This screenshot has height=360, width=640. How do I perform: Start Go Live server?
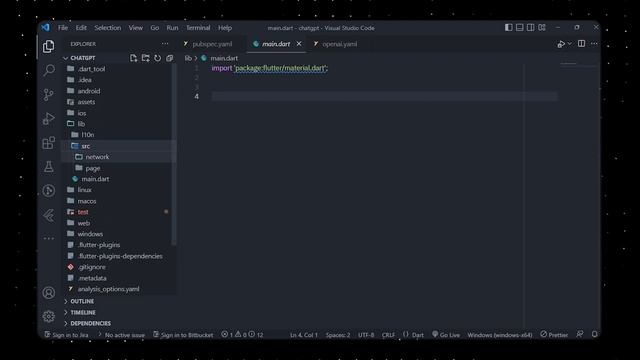pyautogui.click(x=446, y=335)
